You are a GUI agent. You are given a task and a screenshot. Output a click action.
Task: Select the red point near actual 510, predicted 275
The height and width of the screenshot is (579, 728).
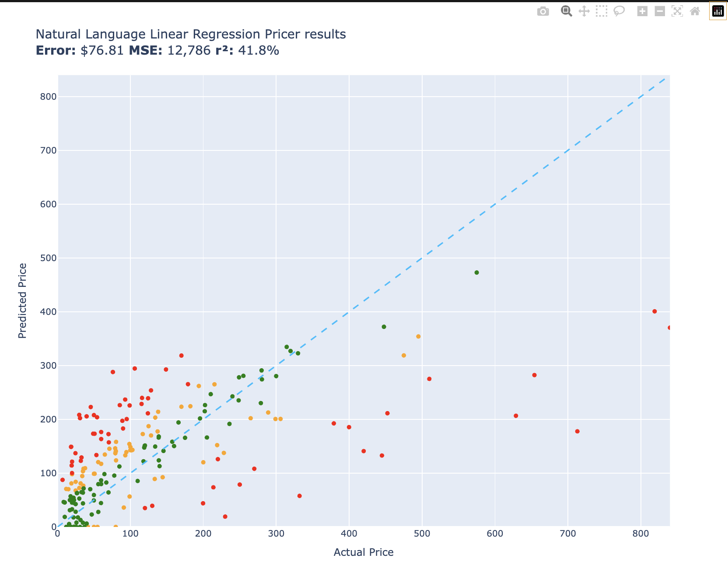pos(429,379)
